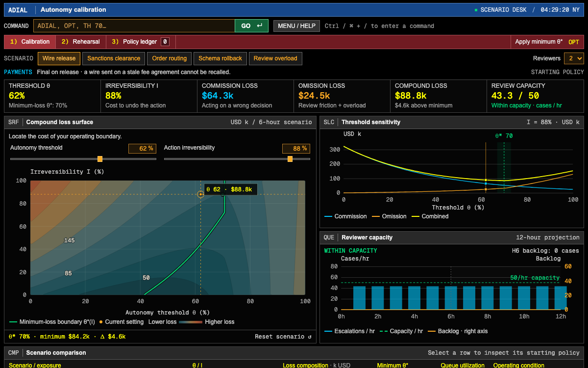The height and width of the screenshot is (368, 588).
Task: Click the 'θ* 70' marker label in Threshold sensitivity
Action: [503, 136]
